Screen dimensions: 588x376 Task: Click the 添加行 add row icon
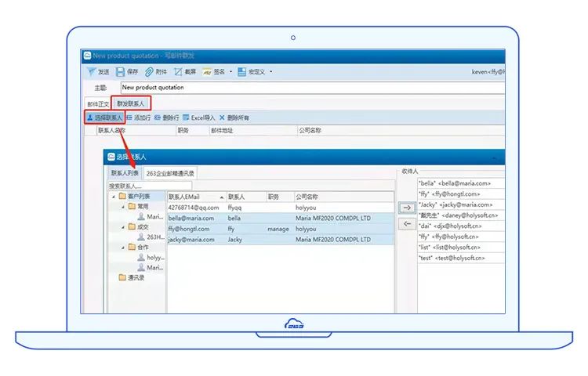point(129,117)
